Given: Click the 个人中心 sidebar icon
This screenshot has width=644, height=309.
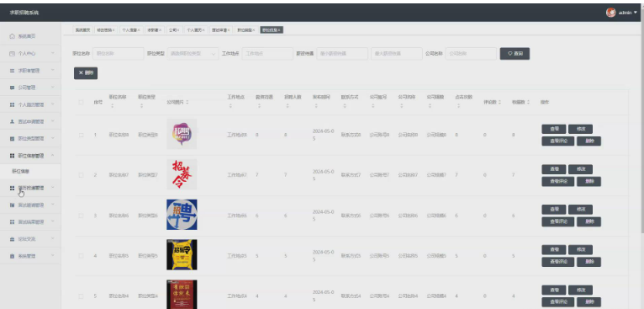Looking at the screenshot, I should 13,54.
